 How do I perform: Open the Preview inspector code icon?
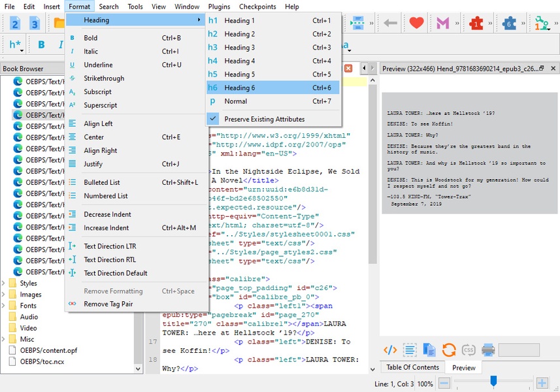pos(390,350)
